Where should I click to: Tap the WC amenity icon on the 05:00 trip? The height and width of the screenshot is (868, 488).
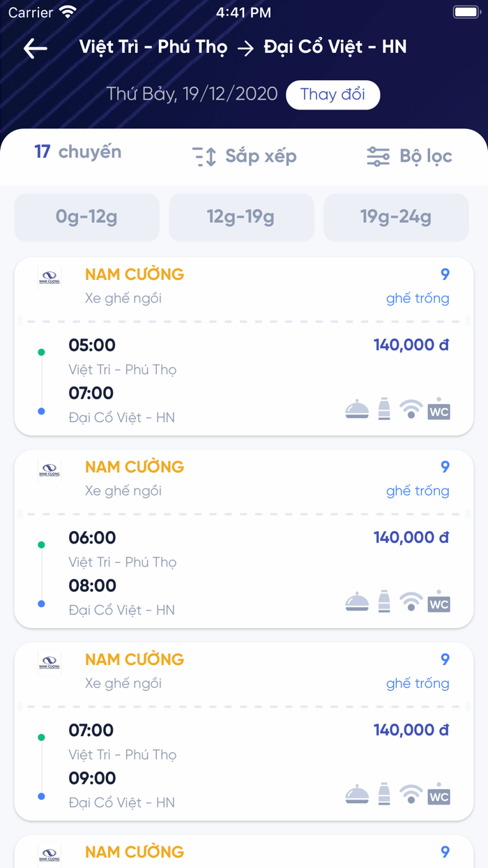439,410
